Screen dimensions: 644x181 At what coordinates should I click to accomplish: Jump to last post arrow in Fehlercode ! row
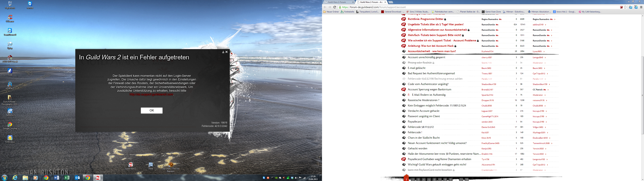click(x=548, y=133)
